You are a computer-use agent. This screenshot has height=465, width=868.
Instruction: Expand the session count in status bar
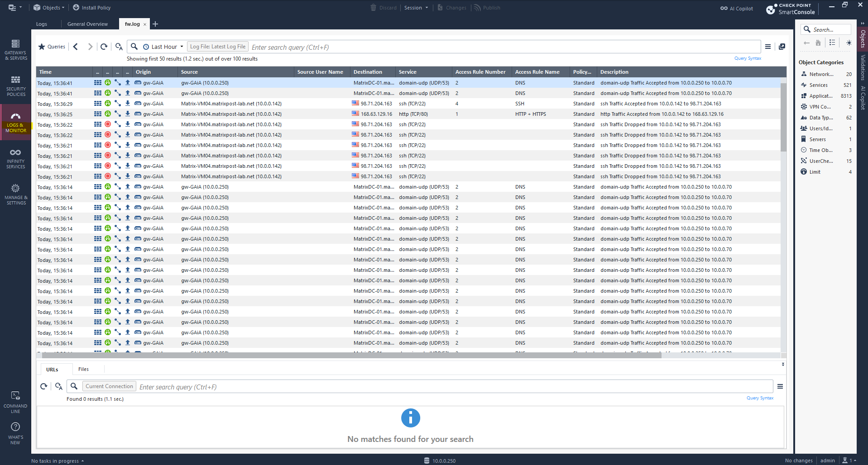pyautogui.click(x=849, y=460)
